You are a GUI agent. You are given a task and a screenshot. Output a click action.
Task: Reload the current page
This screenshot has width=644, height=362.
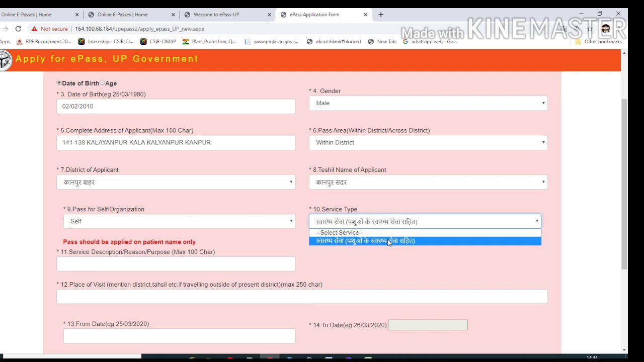18,29
